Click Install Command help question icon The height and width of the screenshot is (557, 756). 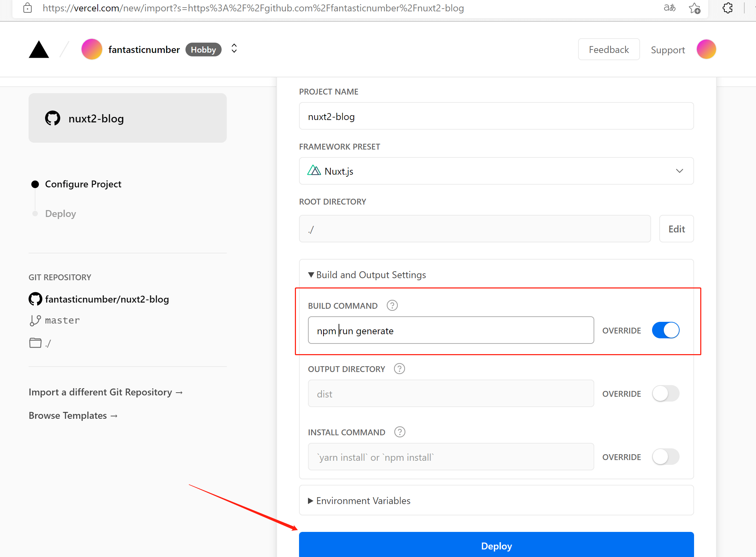pos(400,432)
